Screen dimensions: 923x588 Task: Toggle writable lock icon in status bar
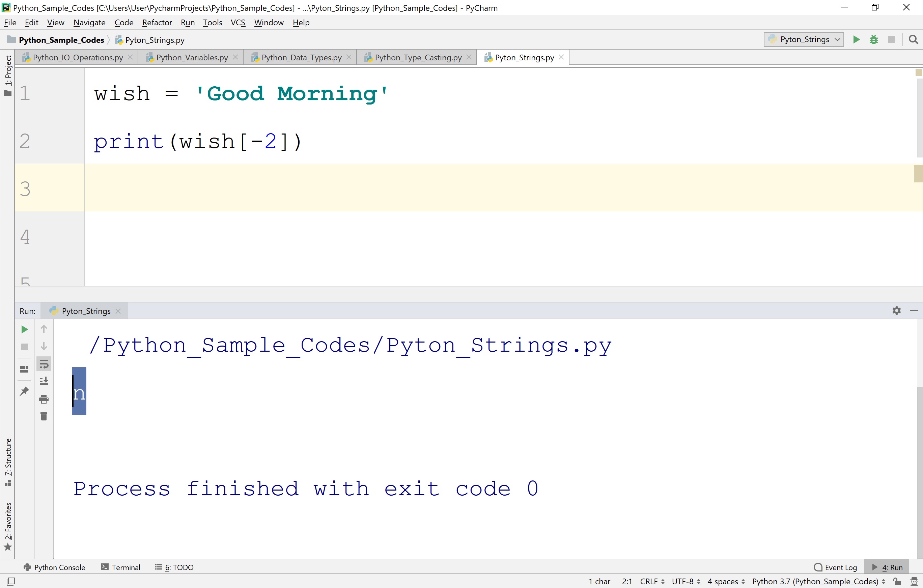pos(897,581)
